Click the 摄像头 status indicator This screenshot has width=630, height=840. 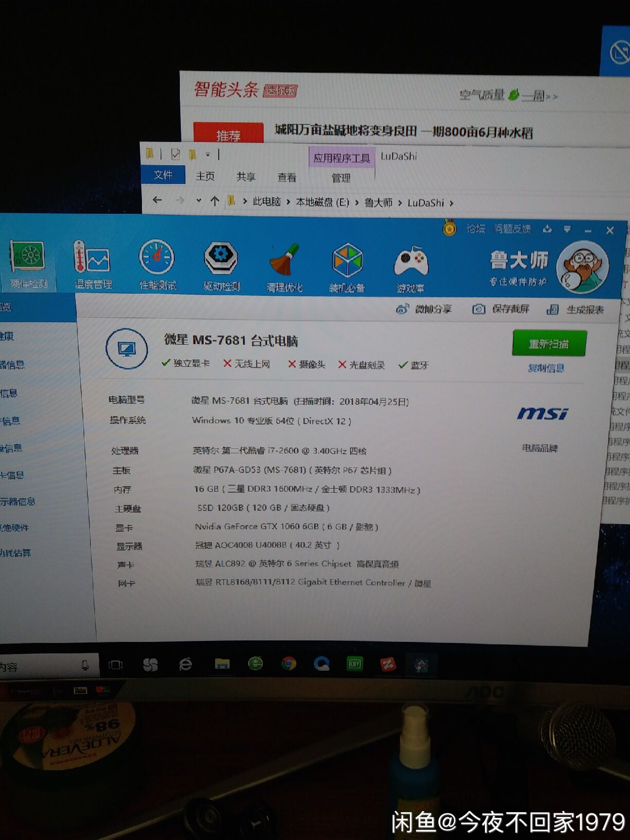coord(307,364)
